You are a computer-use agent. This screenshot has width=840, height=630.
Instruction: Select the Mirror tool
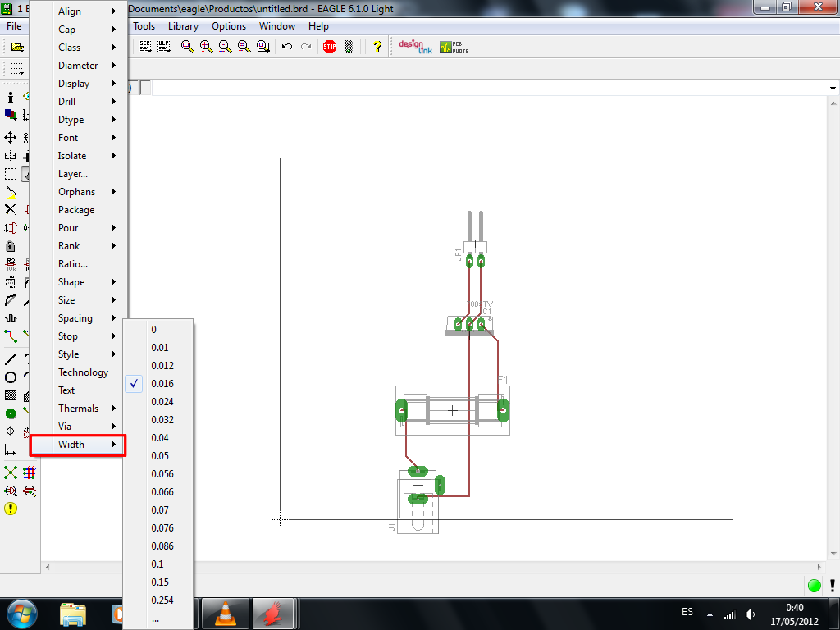pos(10,156)
